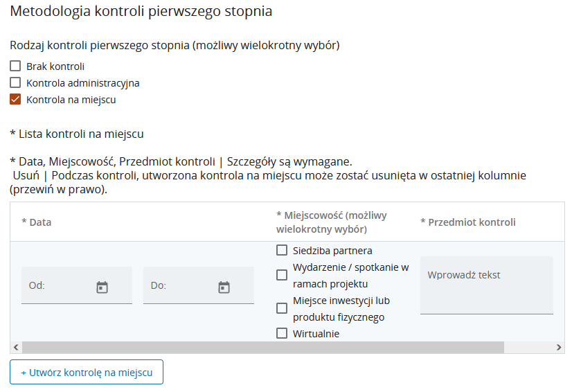Screen dimensions: 572x392
Task: Click the left arrow of the horizontal scrollbar
Action: (x=15, y=347)
